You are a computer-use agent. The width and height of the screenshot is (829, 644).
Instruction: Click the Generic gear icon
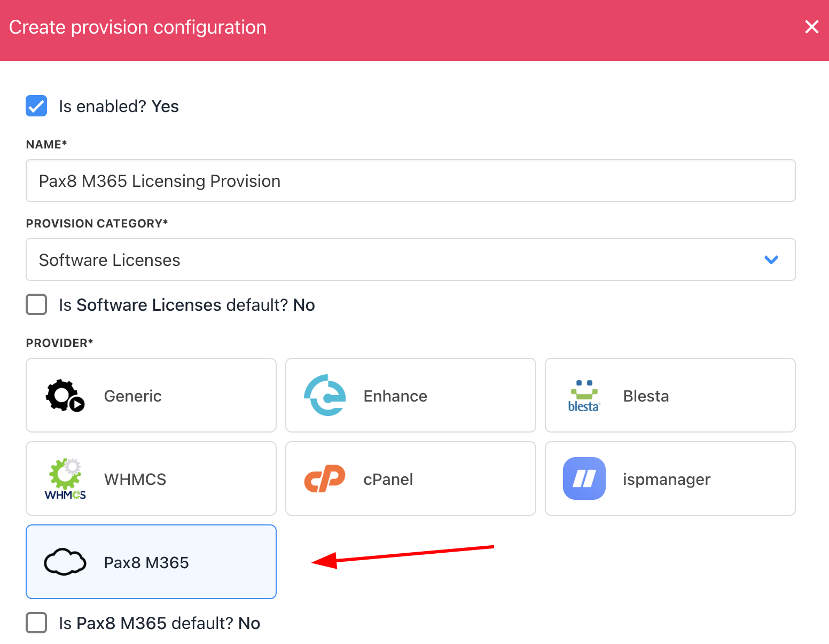65,396
